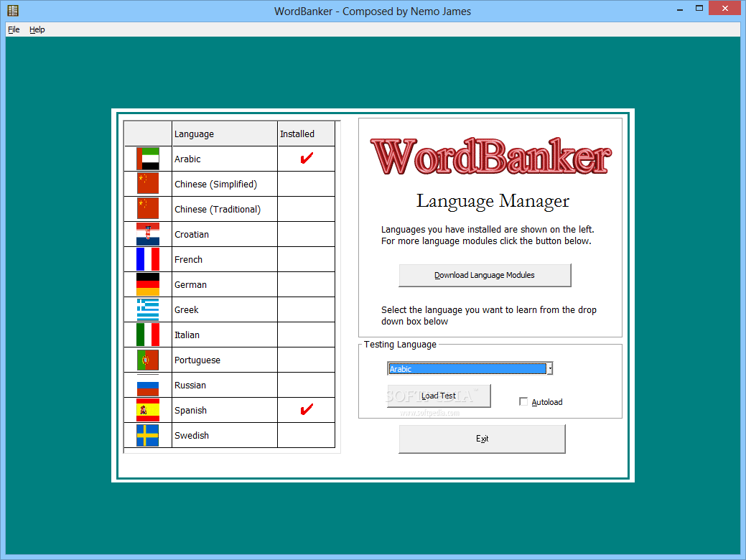Select the Italian language name

point(187,335)
